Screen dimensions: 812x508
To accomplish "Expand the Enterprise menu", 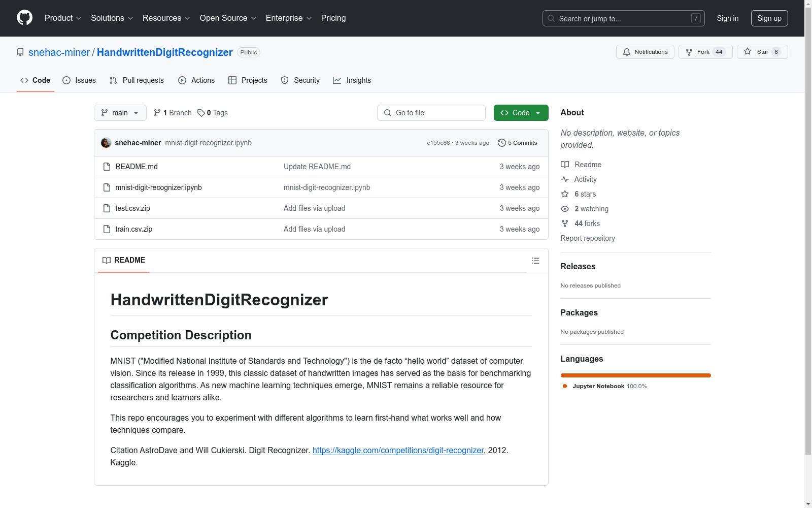I will 289,18.
